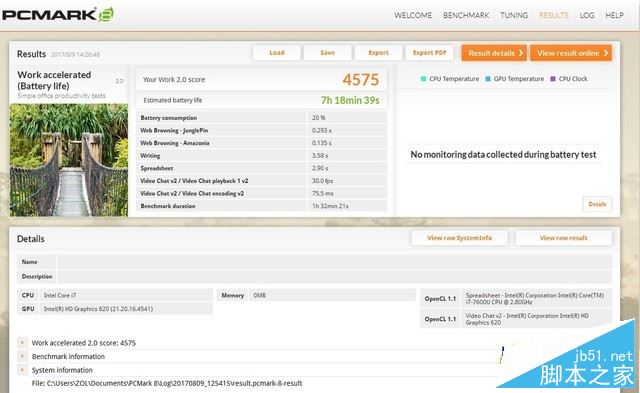This screenshot has height=393, width=640.
Task: Open Result details
Action: pos(494,53)
